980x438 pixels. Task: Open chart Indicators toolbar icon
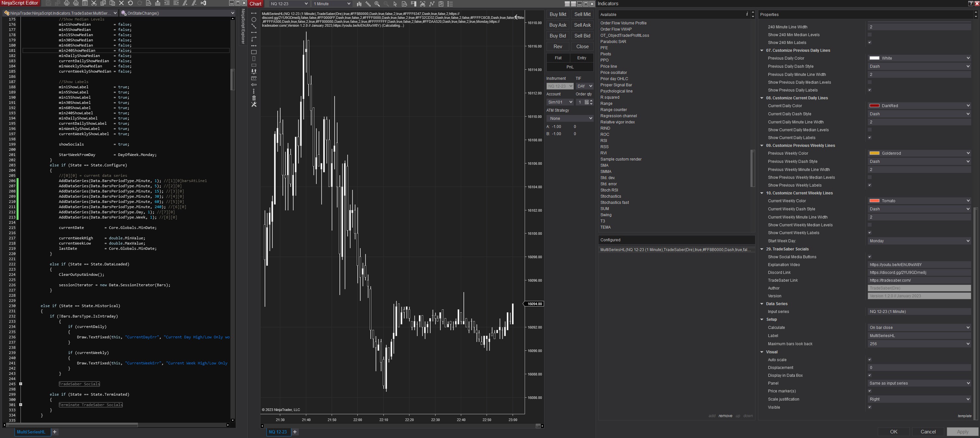point(432,4)
